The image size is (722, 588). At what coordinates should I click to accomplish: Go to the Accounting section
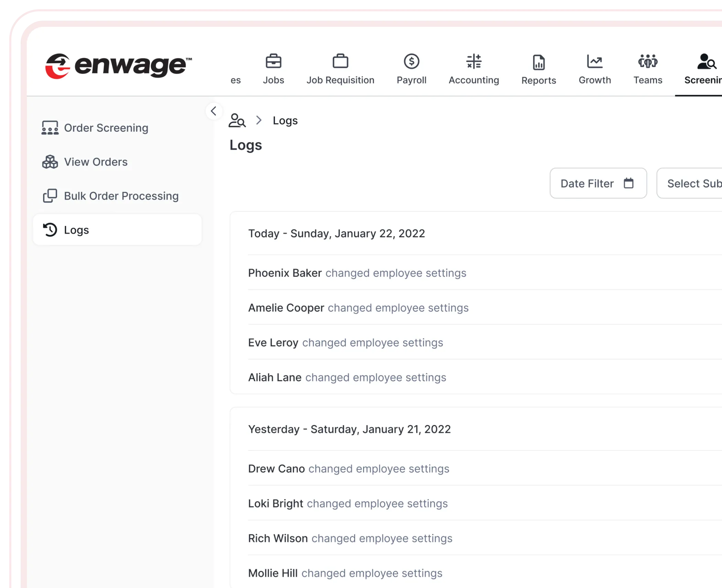tap(473, 69)
